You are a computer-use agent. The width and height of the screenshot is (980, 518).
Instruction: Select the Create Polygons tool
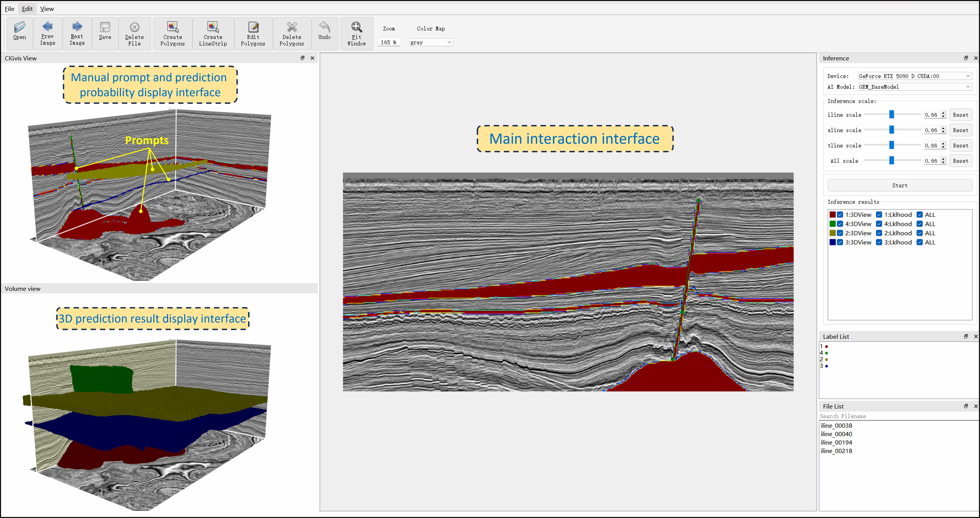[172, 33]
